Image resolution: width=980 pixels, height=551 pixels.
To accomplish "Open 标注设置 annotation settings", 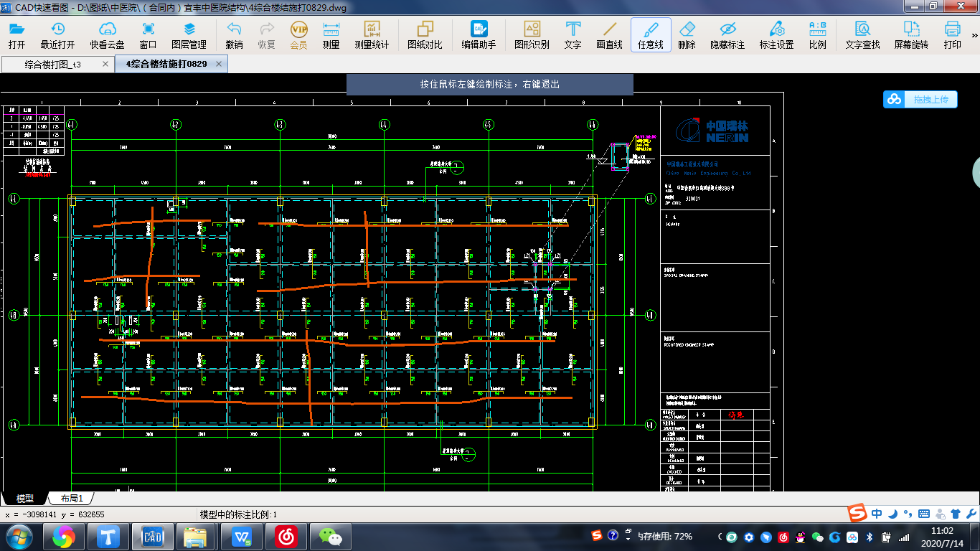I will (x=776, y=35).
